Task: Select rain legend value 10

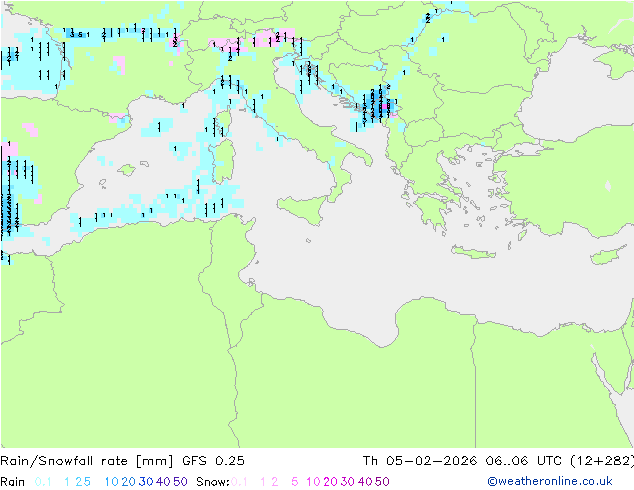Action: pos(111,482)
